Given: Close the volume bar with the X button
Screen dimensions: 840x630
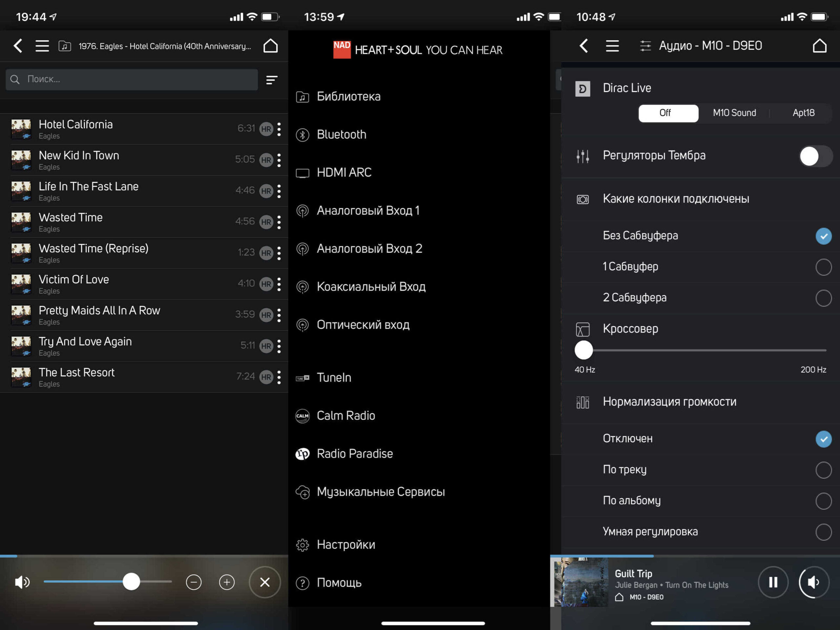Looking at the screenshot, I should (x=265, y=582).
